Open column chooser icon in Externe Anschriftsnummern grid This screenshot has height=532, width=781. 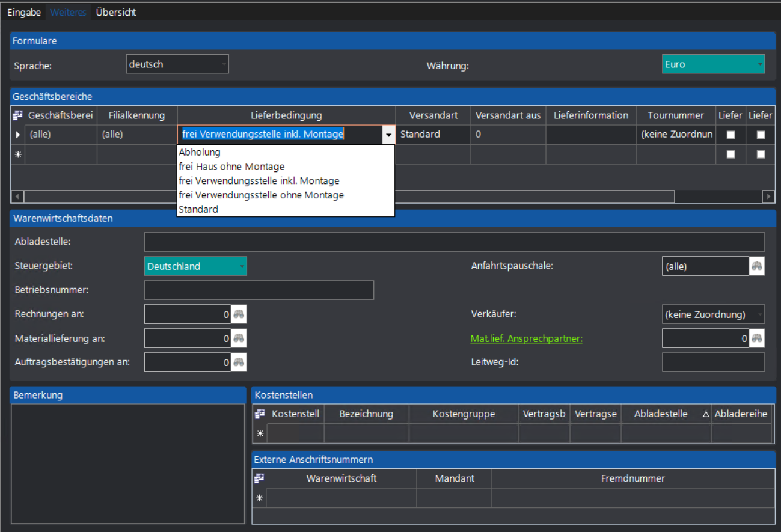[x=260, y=478]
